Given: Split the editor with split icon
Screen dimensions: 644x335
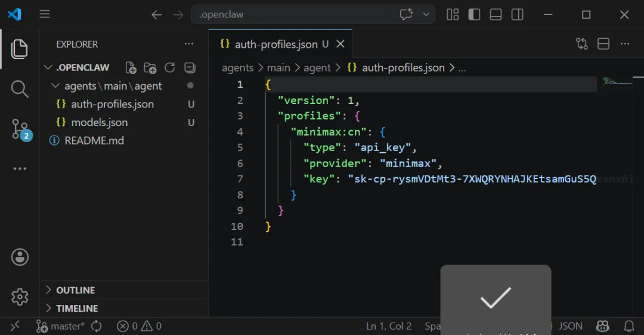Looking at the screenshot, I should [603, 44].
